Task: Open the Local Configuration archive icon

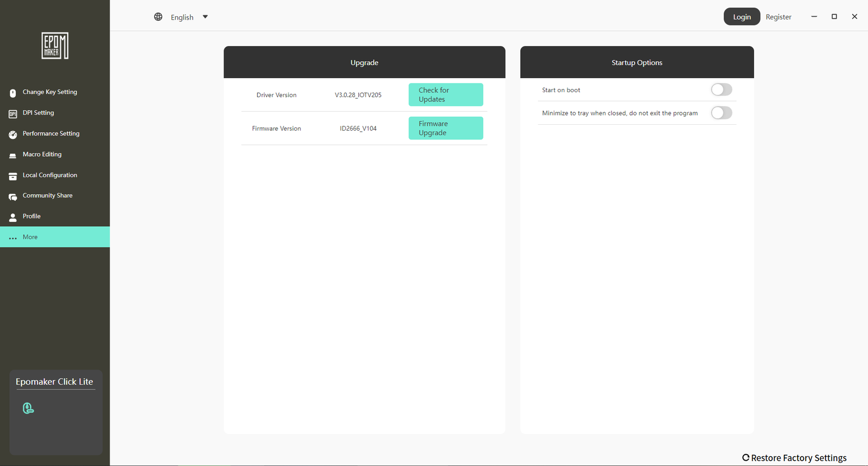Action: tap(13, 176)
